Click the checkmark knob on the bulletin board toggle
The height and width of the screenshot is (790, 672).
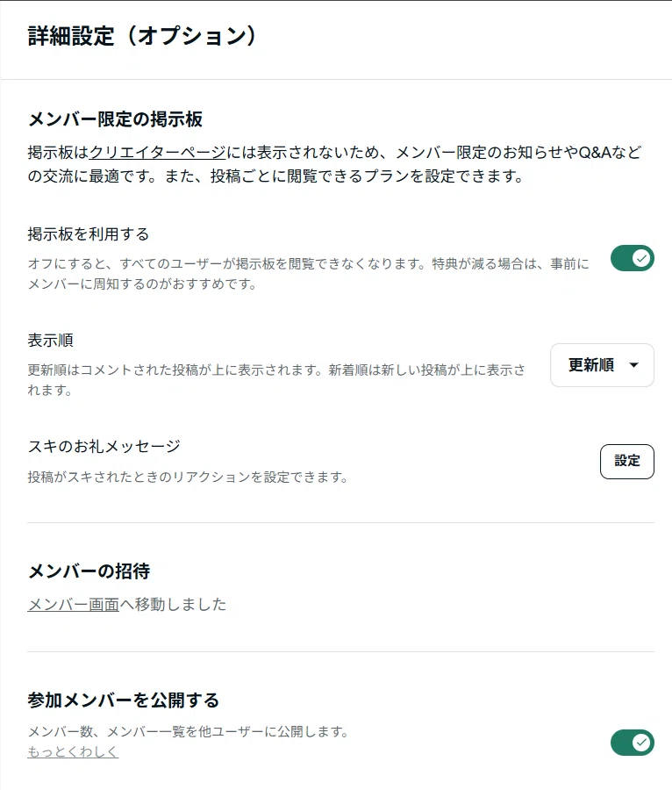pos(641,258)
